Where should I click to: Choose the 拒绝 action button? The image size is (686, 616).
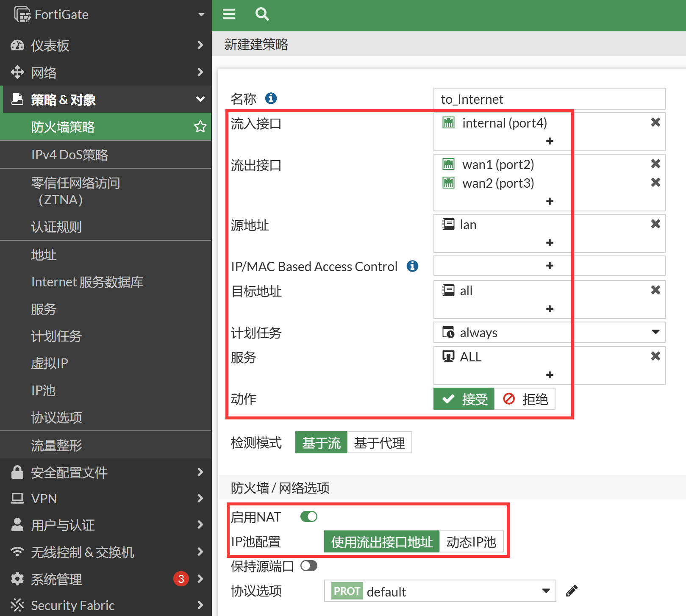click(525, 399)
